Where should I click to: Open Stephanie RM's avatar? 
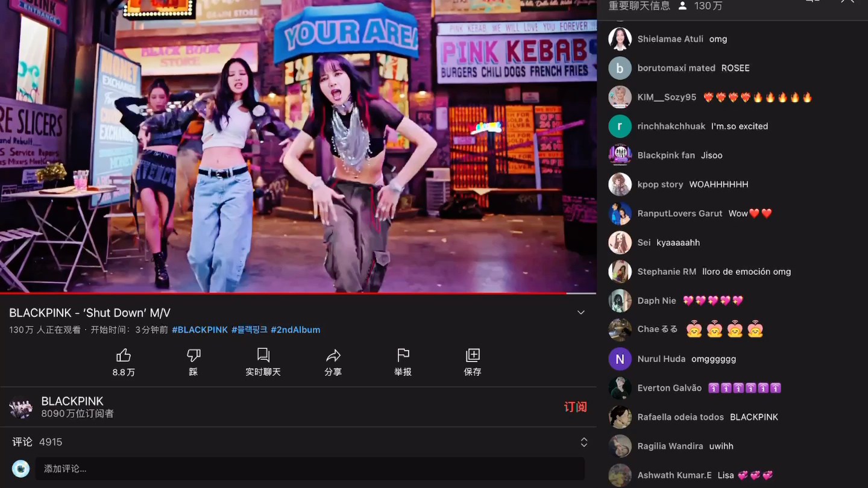[620, 272]
